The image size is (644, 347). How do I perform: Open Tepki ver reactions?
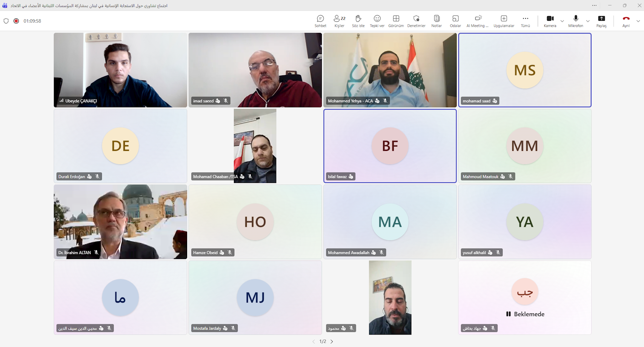pos(377,21)
